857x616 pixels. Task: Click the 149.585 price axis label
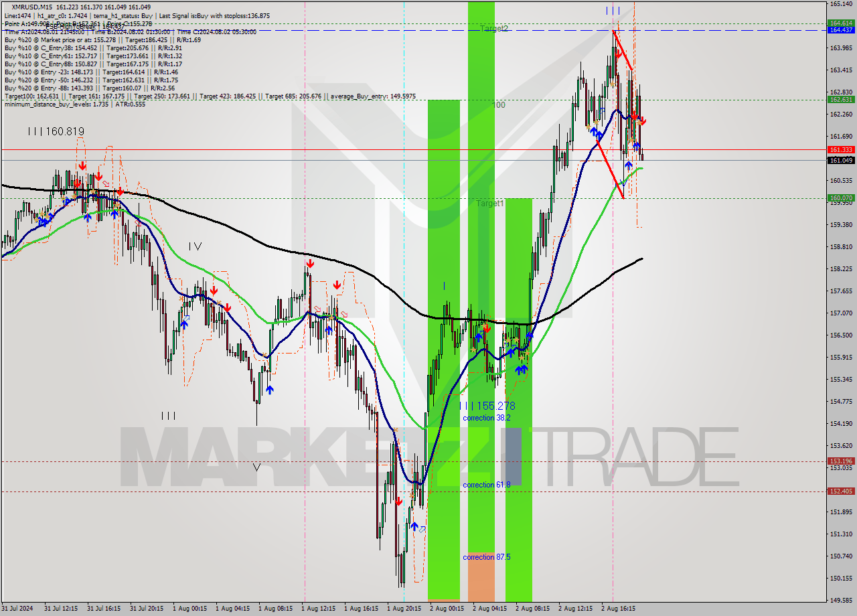(841, 600)
